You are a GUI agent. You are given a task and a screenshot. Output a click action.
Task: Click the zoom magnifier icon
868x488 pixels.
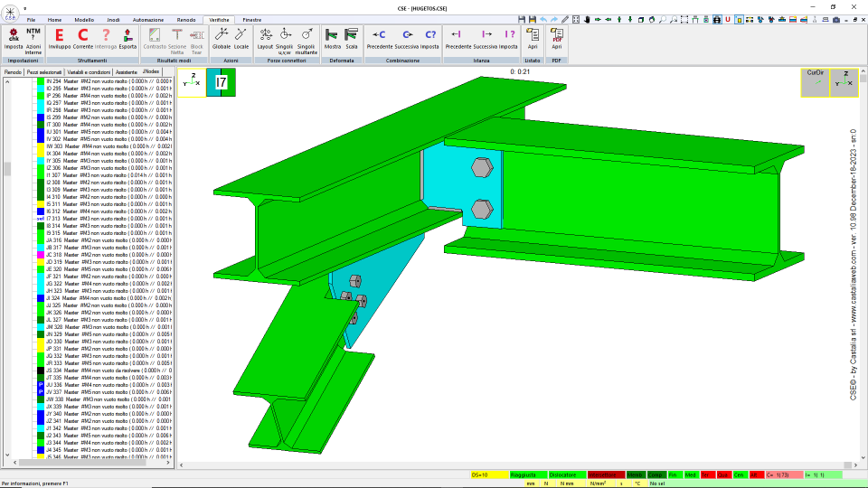pyautogui.click(x=663, y=19)
